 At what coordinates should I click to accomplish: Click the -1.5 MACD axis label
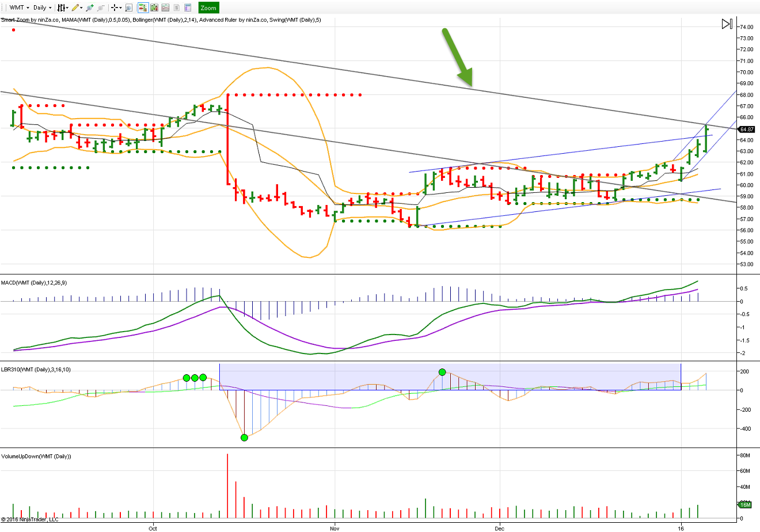tap(744, 340)
